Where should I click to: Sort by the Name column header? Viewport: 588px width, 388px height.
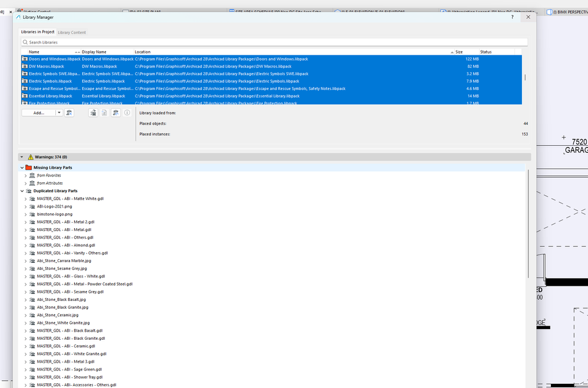click(55, 52)
